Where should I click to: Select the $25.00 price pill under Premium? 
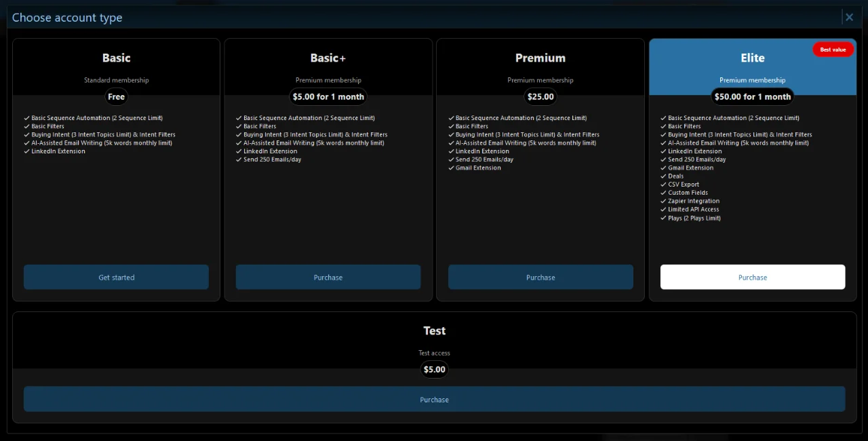(540, 96)
